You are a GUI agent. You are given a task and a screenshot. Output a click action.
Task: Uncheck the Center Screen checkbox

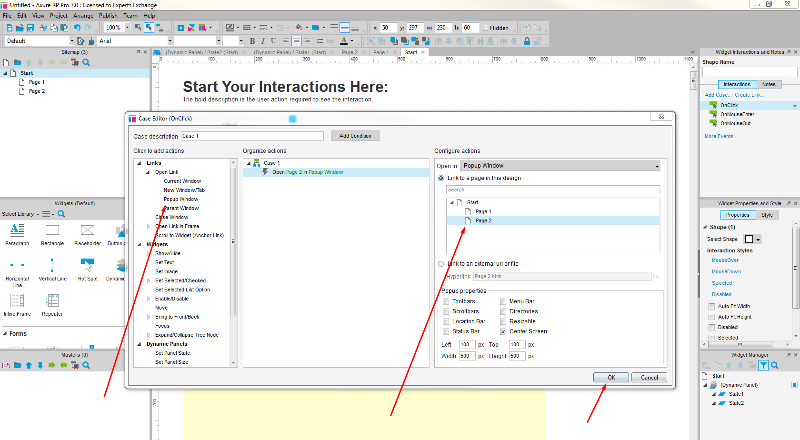coord(503,331)
